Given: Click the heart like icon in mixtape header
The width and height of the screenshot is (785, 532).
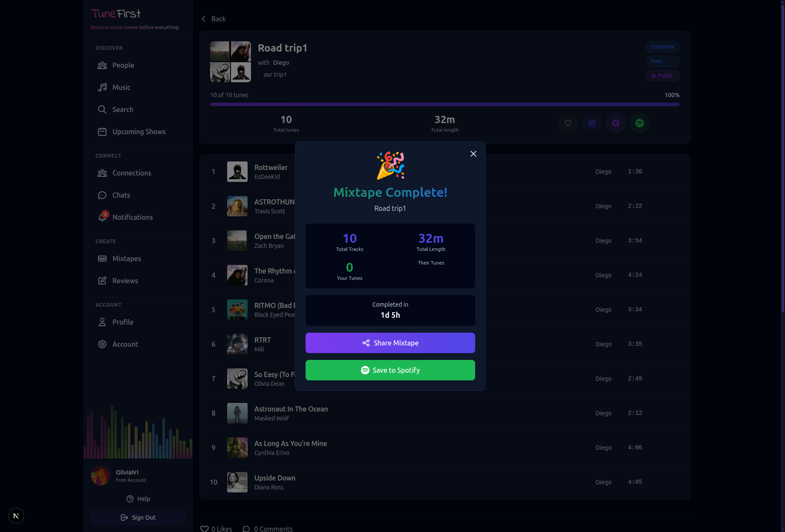Looking at the screenshot, I should click(x=568, y=123).
